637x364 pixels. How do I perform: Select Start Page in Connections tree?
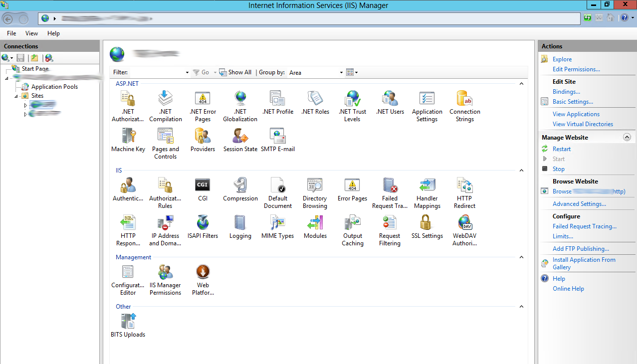(35, 69)
